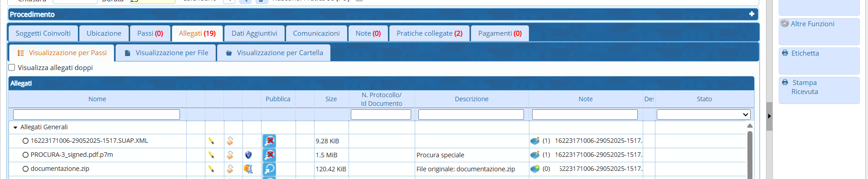
Task: Click the Procedimento panel header
Action: tap(383, 14)
